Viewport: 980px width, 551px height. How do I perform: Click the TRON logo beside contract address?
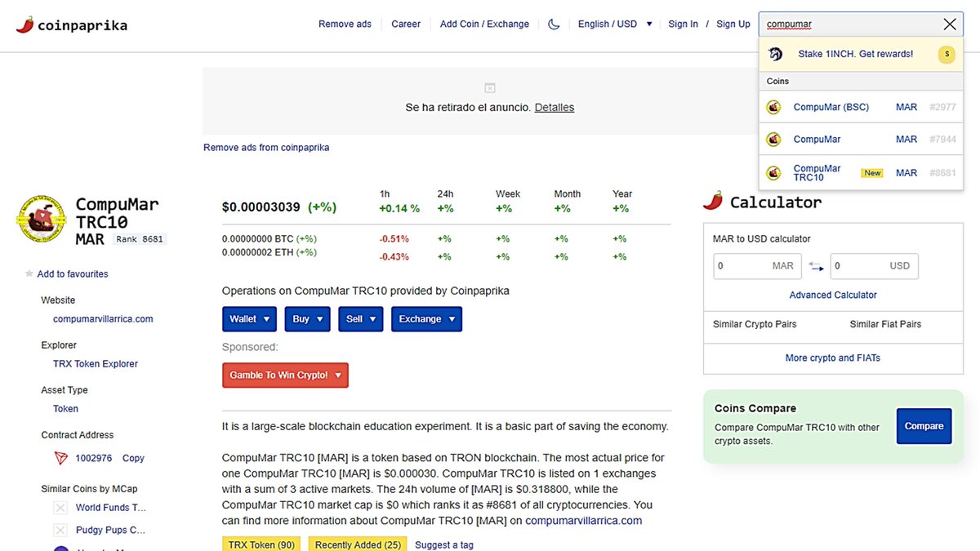pyautogui.click(x=61, y=458)
